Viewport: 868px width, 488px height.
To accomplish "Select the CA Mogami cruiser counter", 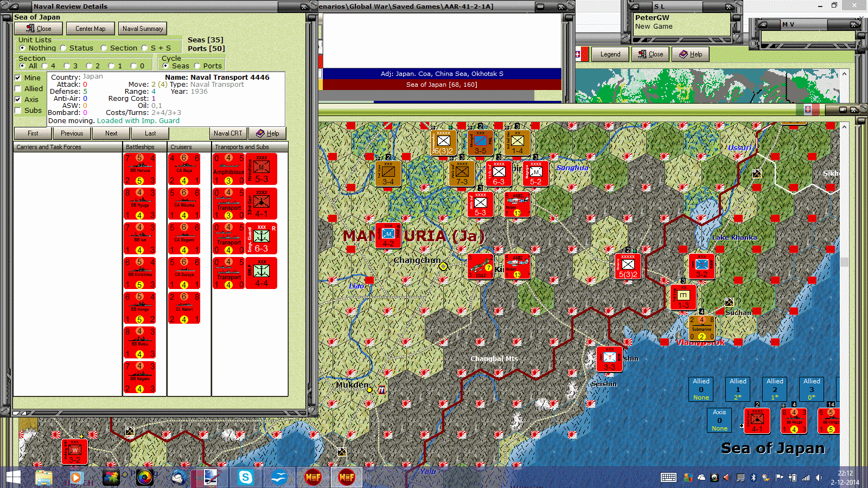I will 184,239.
